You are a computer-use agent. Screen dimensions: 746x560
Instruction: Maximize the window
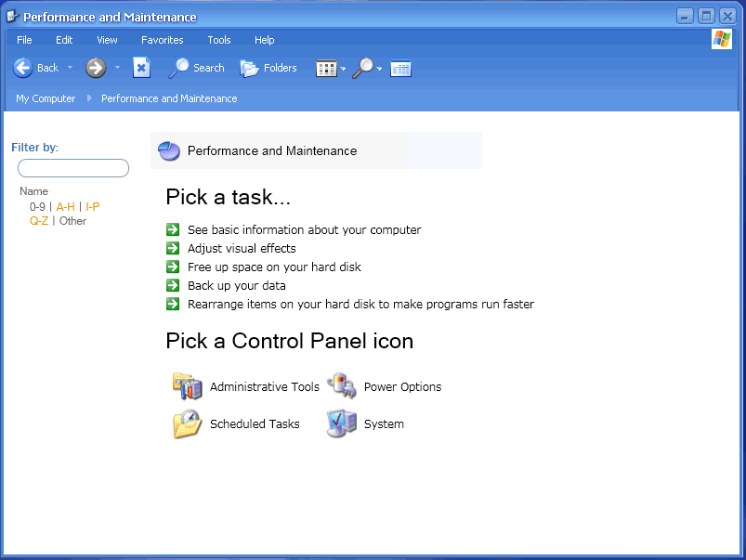coord(706,16)
